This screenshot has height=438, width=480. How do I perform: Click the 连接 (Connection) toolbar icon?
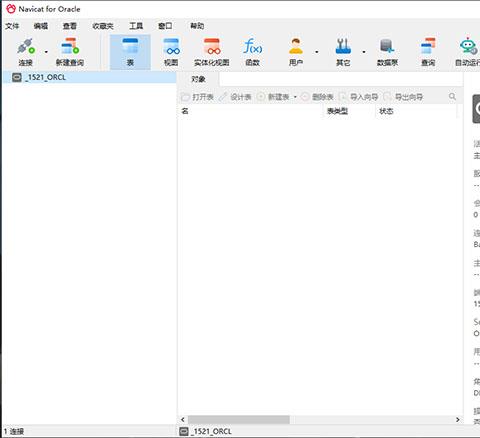click(26, 52)
